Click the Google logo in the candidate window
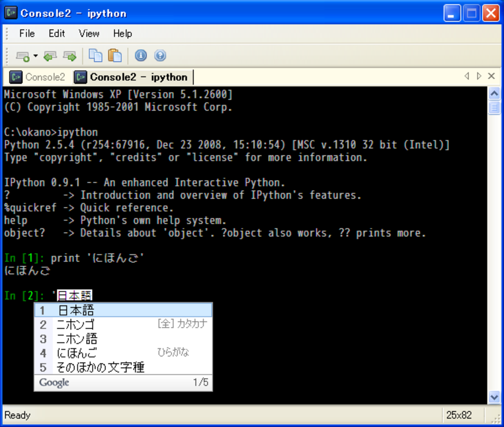Image resolution: width=504 pixels, height=427 pixels. pyautogui.click(x=54, y=383)
